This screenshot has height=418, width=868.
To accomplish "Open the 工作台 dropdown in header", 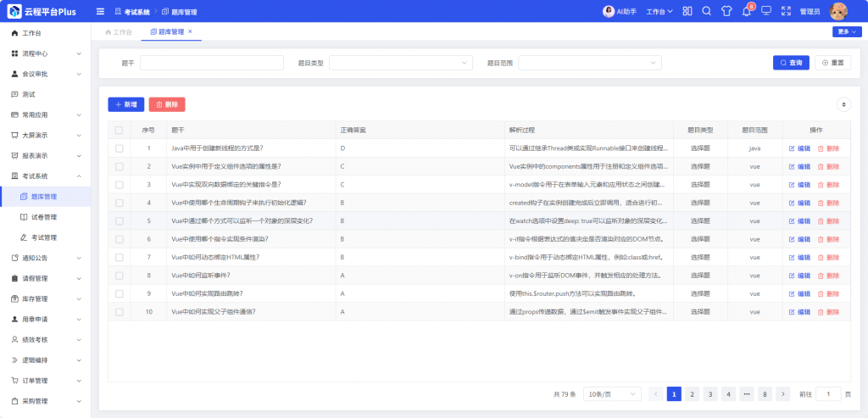I will [x=659, y=12].
